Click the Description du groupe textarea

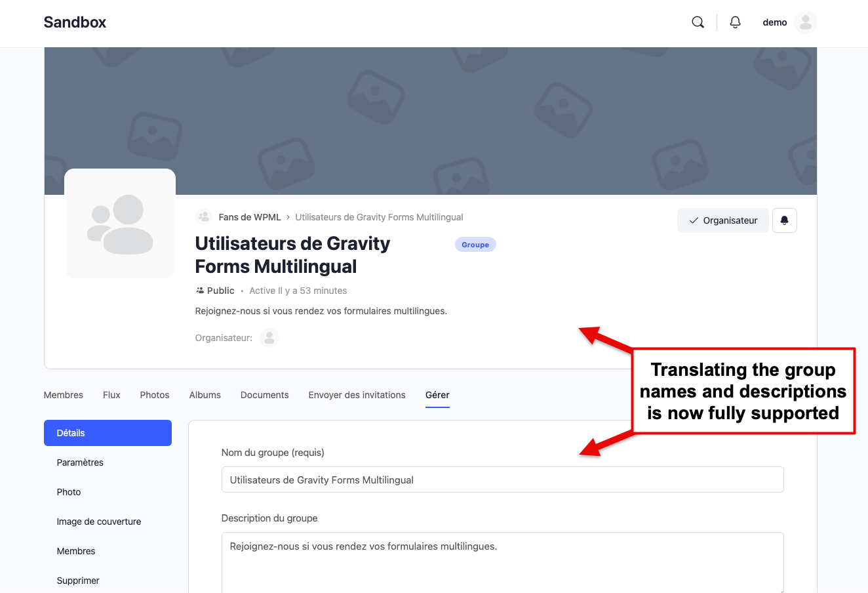[x=503, y=563]
